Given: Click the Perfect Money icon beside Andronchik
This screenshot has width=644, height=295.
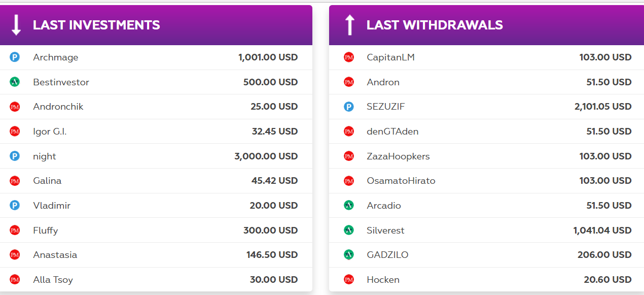Looking at the screenshot, I should click(15, 107).
